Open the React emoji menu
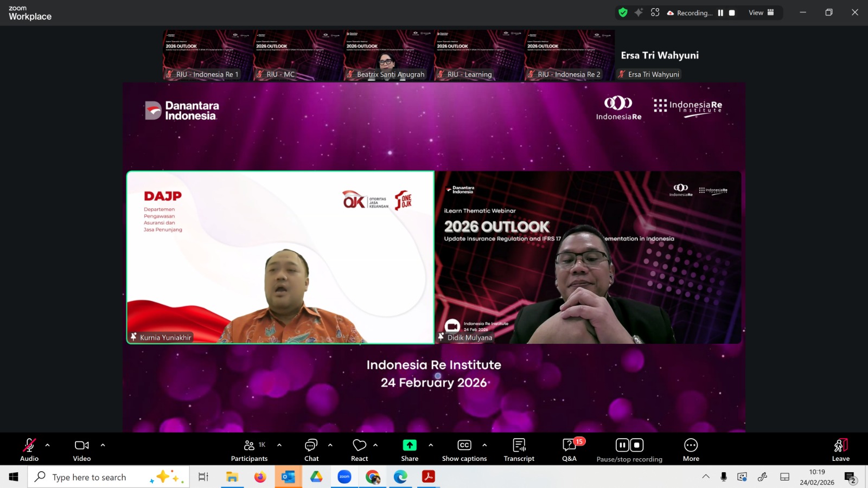Viewport: 868px width, 488px height. click(359, 450)
